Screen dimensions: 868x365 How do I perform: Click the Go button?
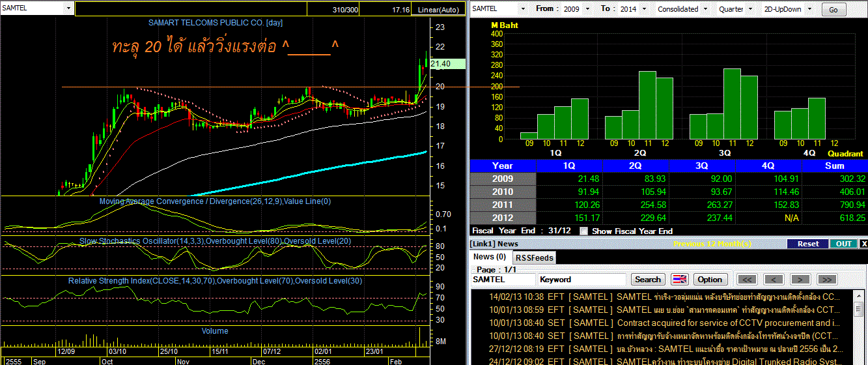[833, 10]
